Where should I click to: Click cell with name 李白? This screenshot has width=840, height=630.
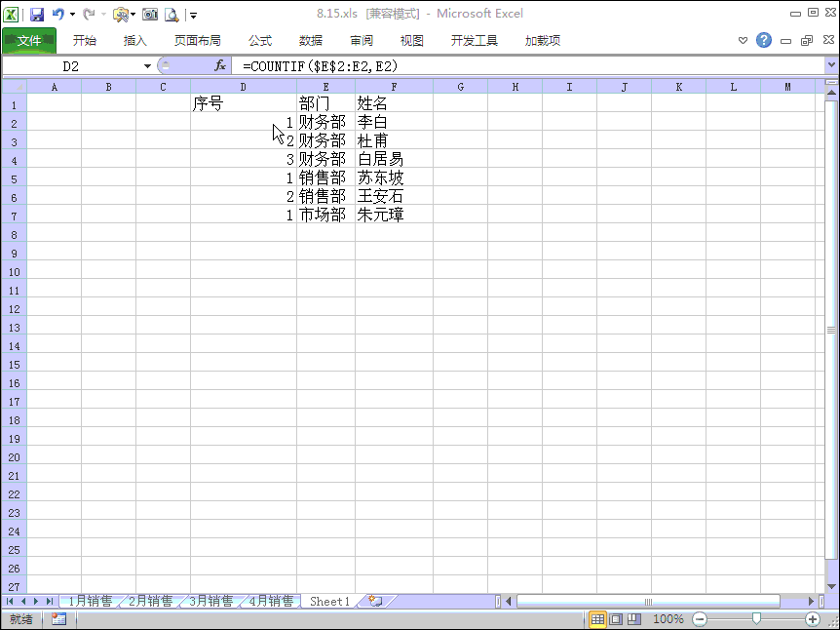click(x=394, y=122)
